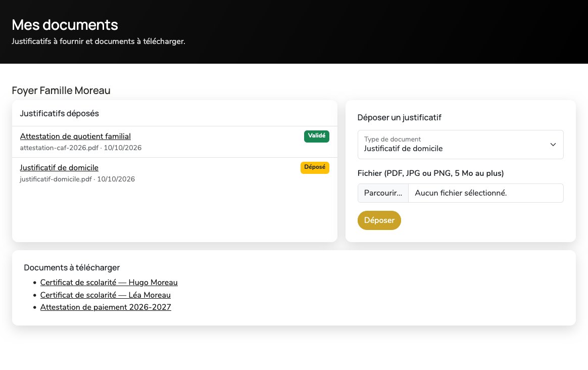Open the Type de document dropdown
Image resolution: width=588 pixels, height=370 pixels.
[461, 145]
